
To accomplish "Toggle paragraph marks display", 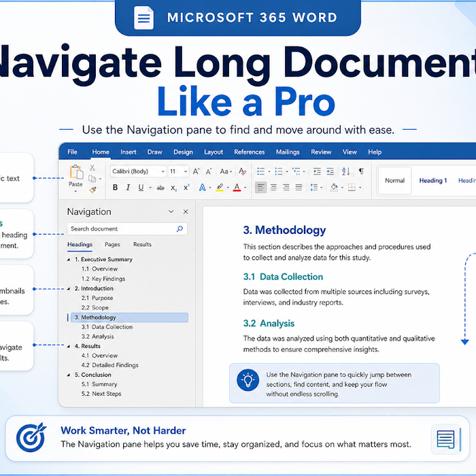I will (x=361, y=171).
